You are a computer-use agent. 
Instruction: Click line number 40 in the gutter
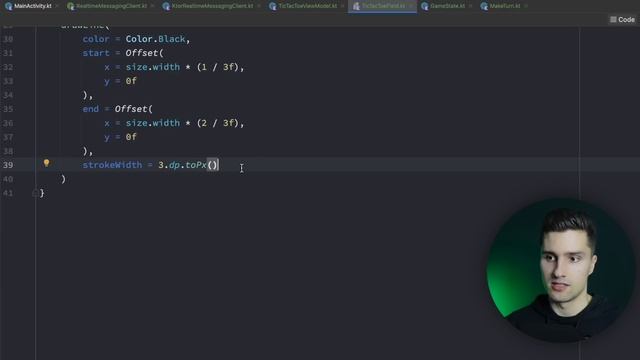8,179
